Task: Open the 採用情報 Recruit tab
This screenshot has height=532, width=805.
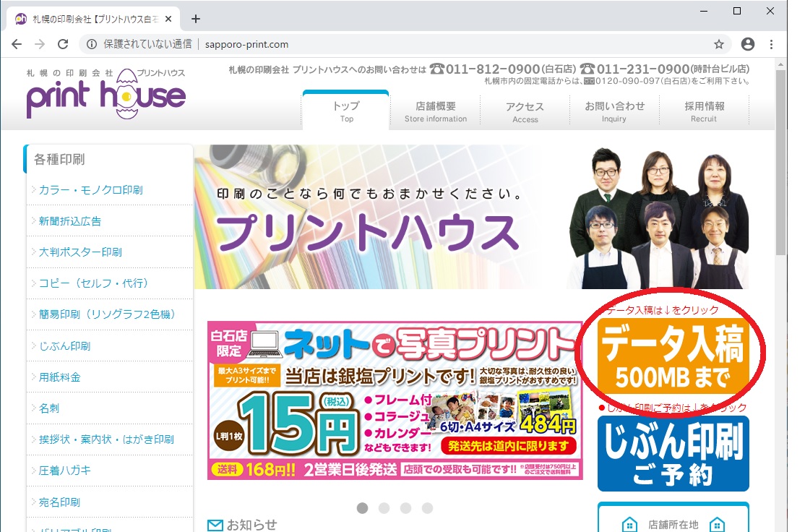Action: 703,111
